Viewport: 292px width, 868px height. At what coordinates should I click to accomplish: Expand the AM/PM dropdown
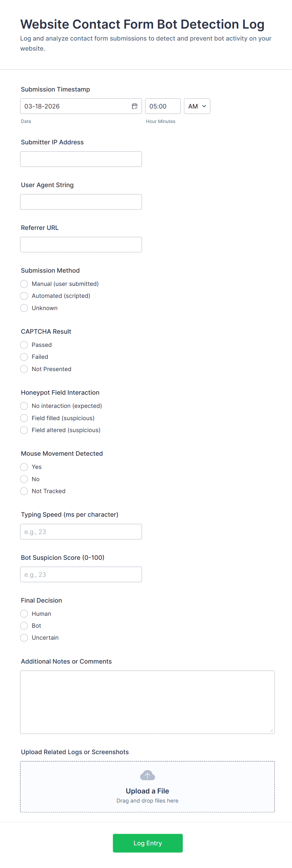click(x=197, y=106)
